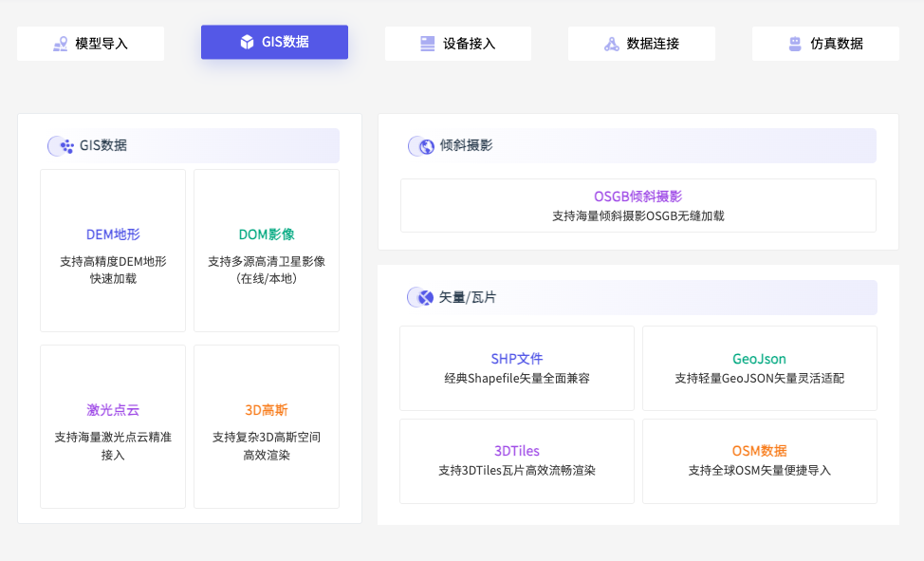Open the 3DTiles card
The height and width of the screenshot is (561, 924).
tap(517, 461)
